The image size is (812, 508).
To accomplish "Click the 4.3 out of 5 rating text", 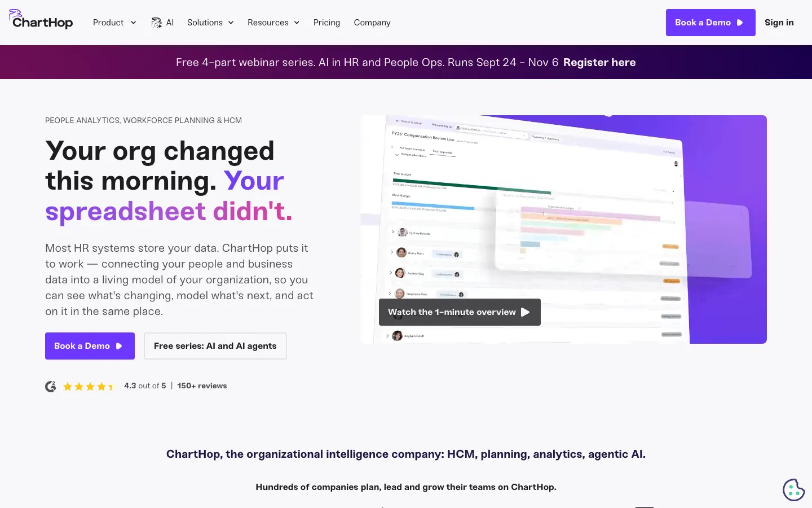I will (x=145, y=386).
